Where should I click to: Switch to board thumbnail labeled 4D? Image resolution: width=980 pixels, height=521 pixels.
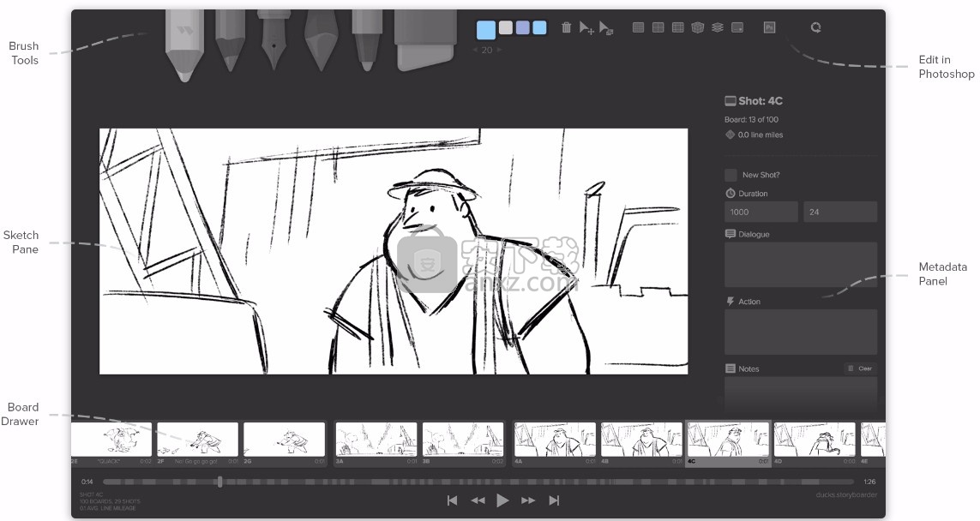point(815,440)
